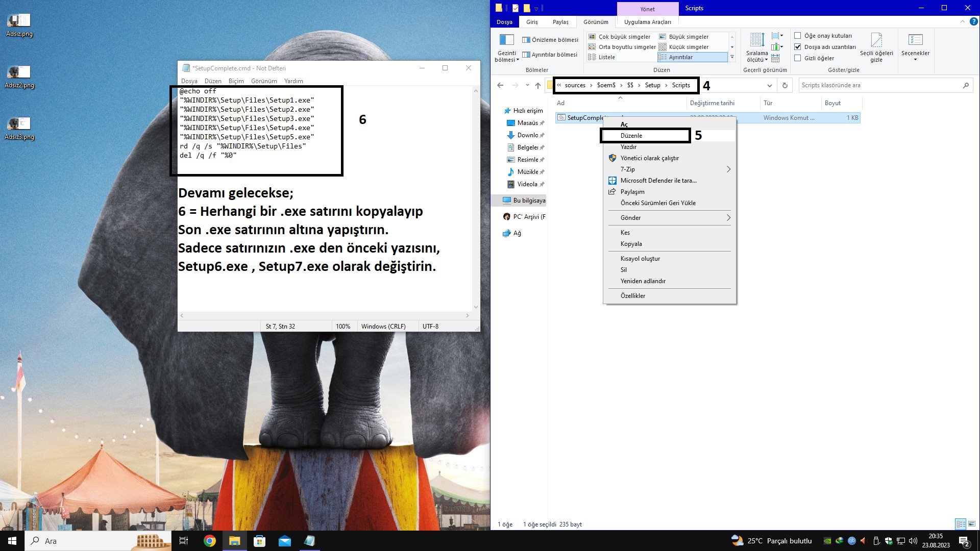Enable Öğe onay kutuları checkbox
The width and height of the screenshot is (980, 551).
click(x=797, y=36)
